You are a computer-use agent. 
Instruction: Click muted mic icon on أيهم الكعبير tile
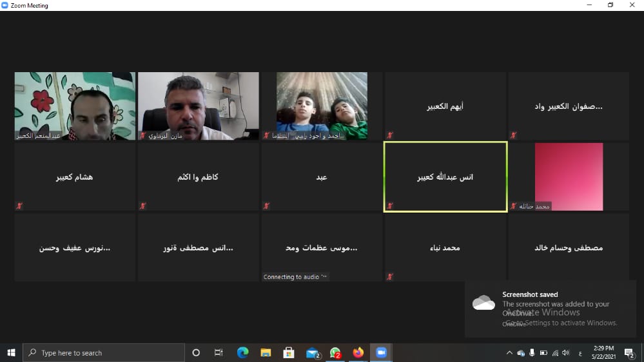[389, 135]
